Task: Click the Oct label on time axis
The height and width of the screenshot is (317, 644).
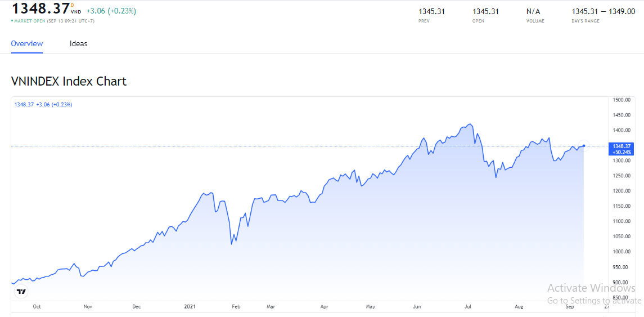Action: tap(37, 307)
